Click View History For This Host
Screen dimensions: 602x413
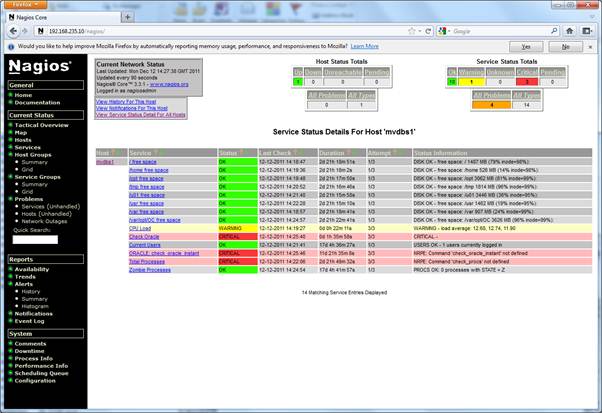[126, 102]
